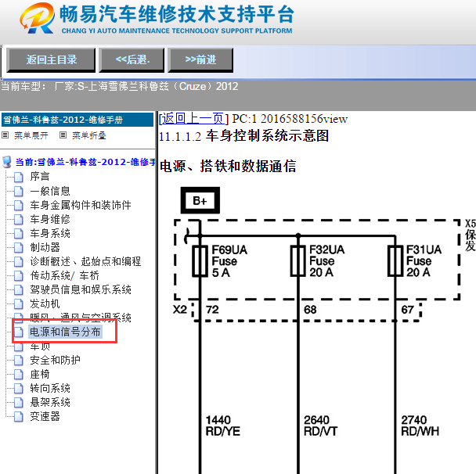This screenshot has height=474, width=476.
Task: Open the 变速器 tree item
Action: [45, 416]
